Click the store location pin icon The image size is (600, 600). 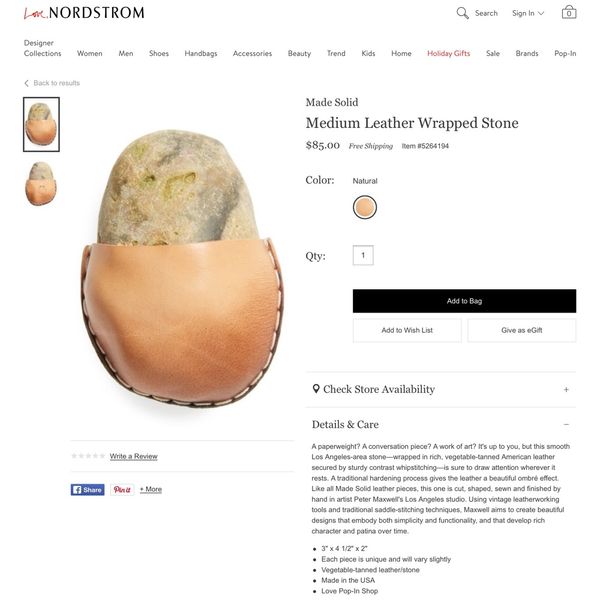click(316, 389)
